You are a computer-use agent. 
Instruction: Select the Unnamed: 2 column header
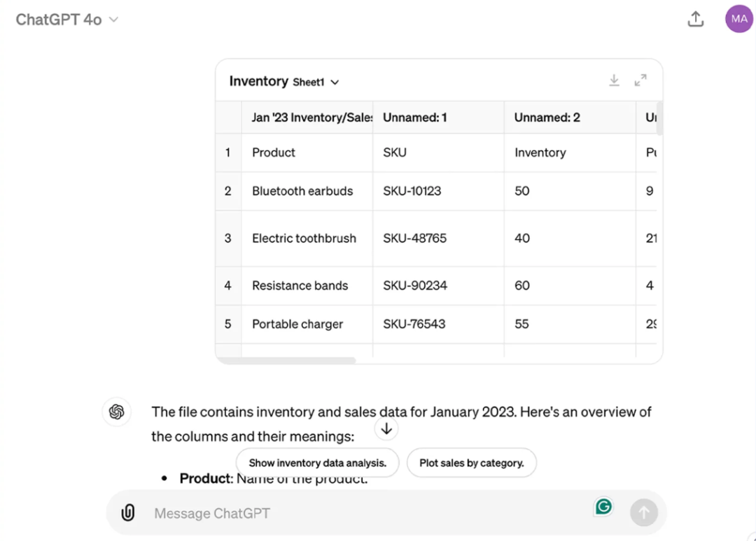click(547, 118)
